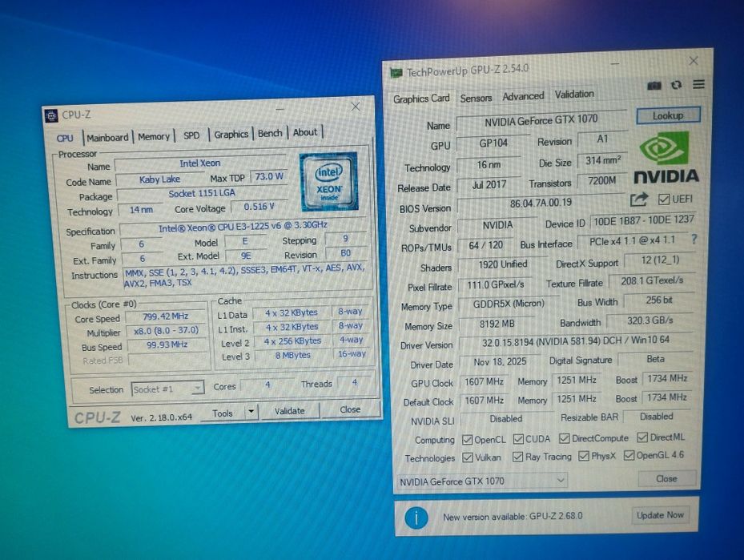This screenshot has width=744, height=560.
Task: Click the Release Date value Jul 2017
Action: point(489,185)
